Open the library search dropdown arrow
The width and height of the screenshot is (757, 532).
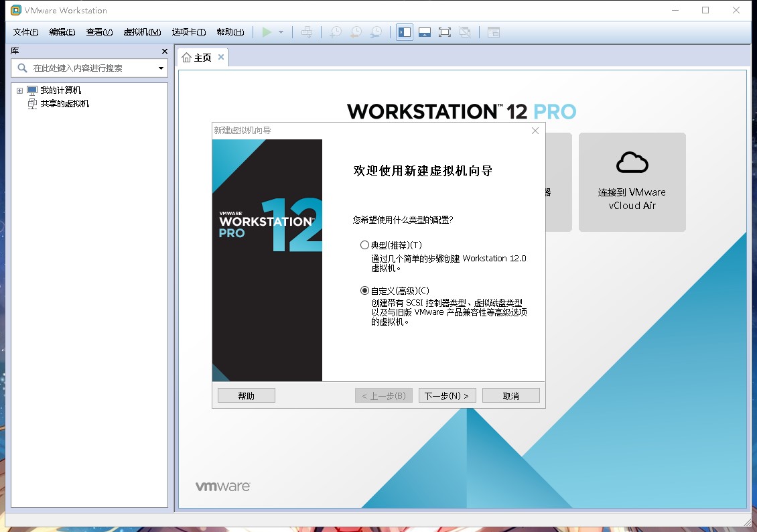point(161,68)
